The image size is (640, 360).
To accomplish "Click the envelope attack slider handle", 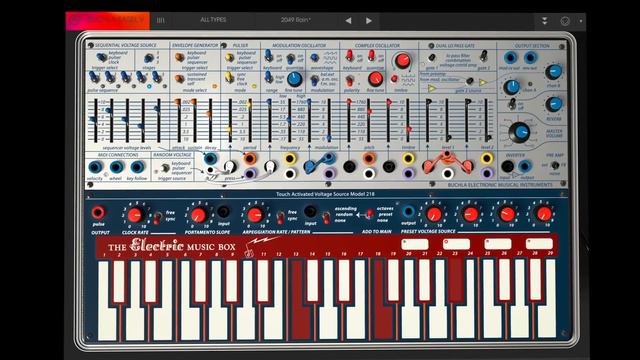I will pyautogui.click(x=178, y=102).
